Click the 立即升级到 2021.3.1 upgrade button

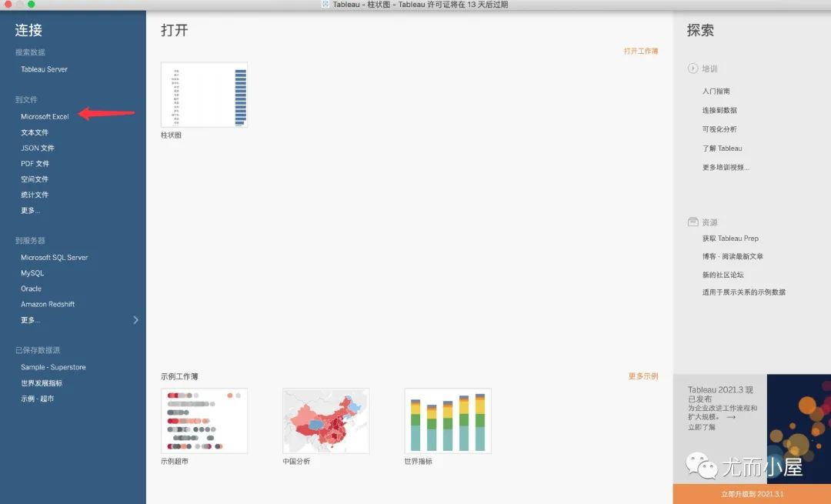tap(752, 494)
